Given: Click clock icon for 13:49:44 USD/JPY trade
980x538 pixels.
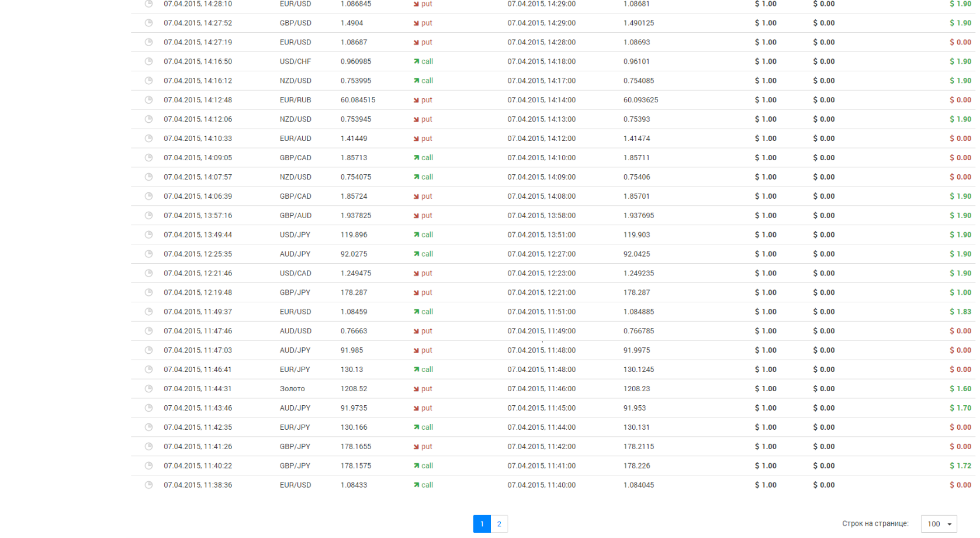Looking at the screenshot, I should click(148, 234).
